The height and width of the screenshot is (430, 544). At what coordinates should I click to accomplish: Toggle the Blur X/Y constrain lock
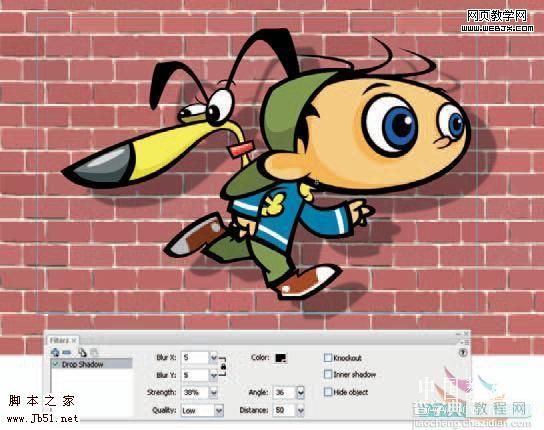click(223, 366)
